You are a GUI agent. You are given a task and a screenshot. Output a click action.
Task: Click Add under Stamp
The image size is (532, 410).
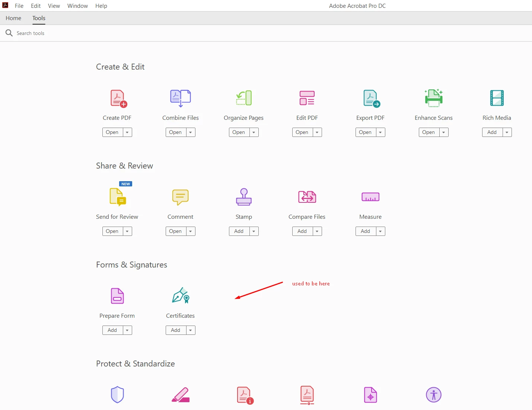tap(239, 231)
